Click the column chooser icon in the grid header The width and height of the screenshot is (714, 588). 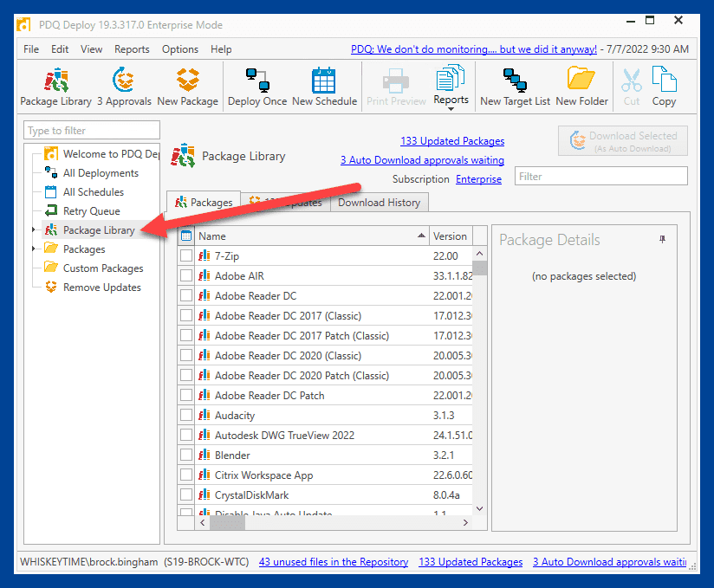point(185,236)
